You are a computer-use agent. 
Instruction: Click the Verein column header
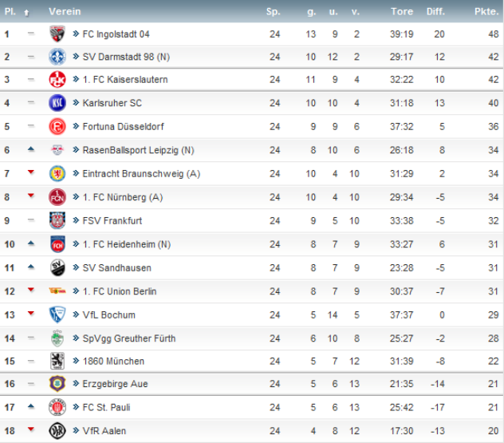tap(64, 12)
